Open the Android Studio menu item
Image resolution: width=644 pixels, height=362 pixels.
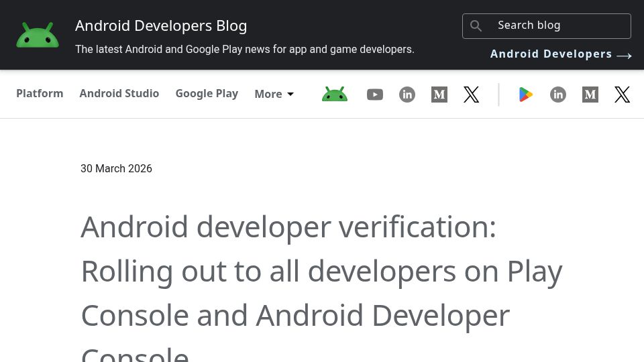pyautogui.click(x=119, y=94)
